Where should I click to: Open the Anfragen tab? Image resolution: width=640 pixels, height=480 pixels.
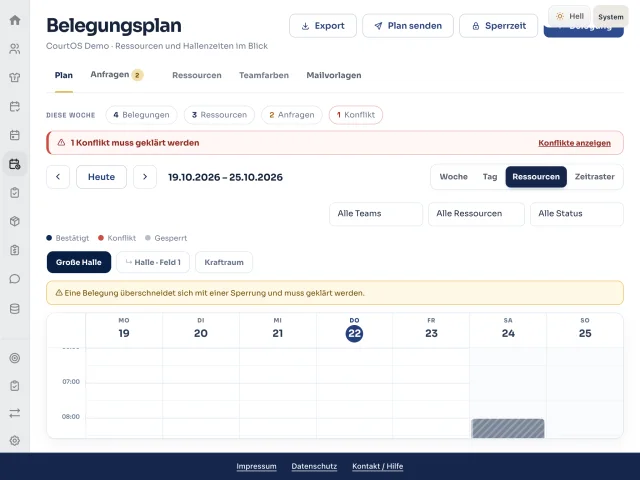pos(117,75)
